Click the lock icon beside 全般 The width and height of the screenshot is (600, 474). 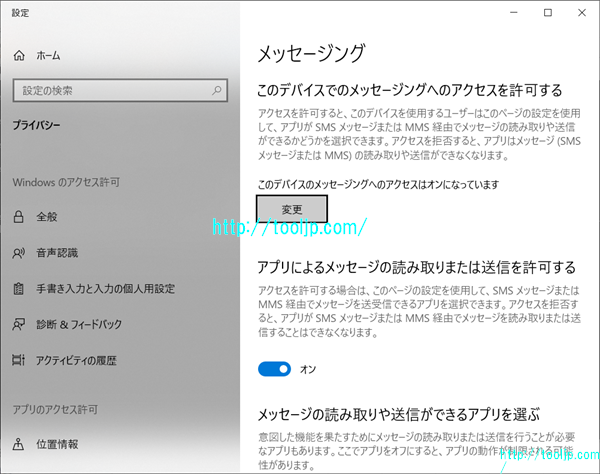pyautogui.click(x=18, y=217)
